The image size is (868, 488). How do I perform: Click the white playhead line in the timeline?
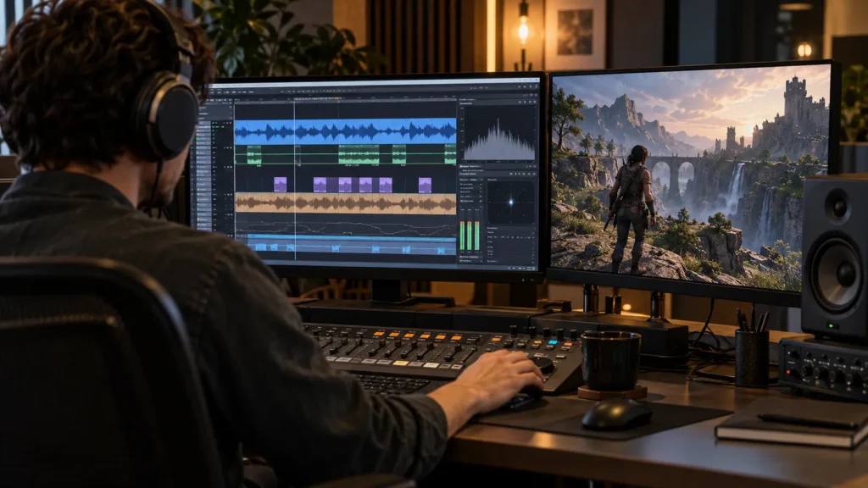click(294, 180)
